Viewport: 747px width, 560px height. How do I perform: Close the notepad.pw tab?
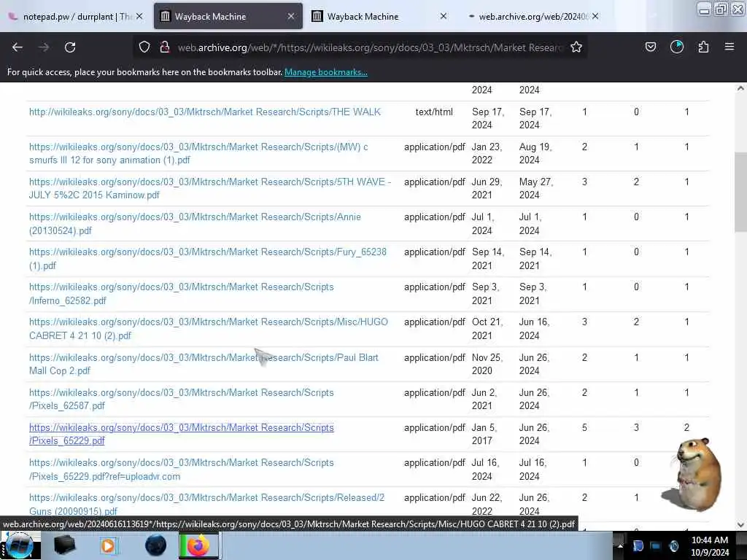pyautogui.click(x=139, y=16)
